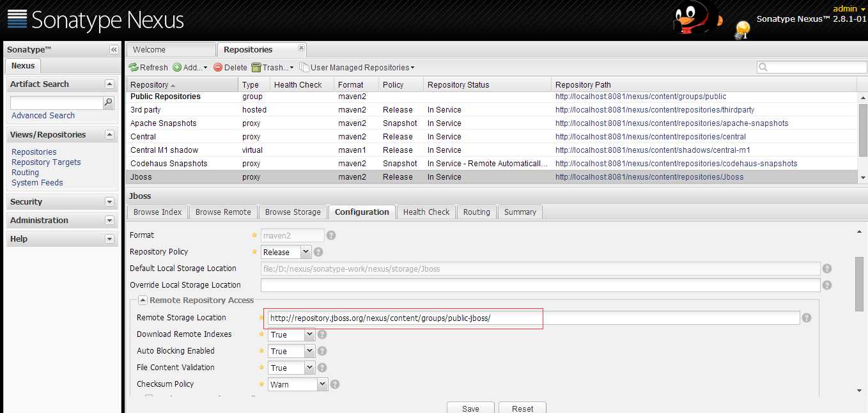Viewport: 868px width, 413px height.
Task: Click the configuration panel vertical scrollbar
Action: click(x=860, y=284)
